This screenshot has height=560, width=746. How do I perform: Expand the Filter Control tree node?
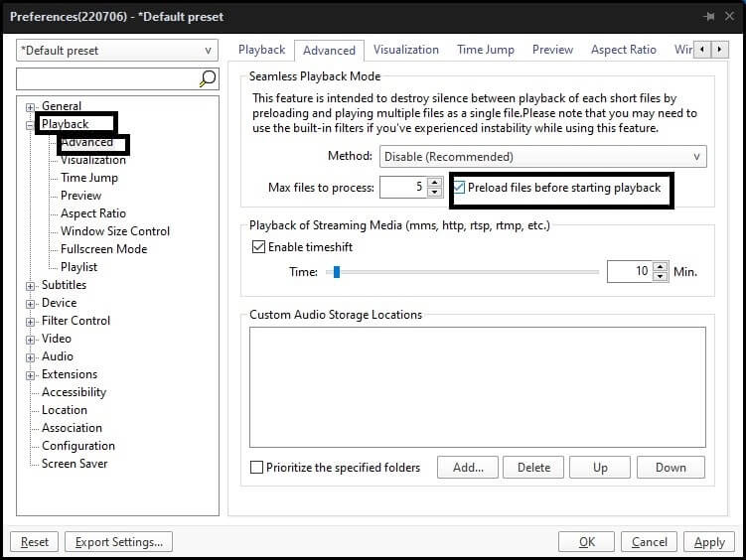click(30, 322)
